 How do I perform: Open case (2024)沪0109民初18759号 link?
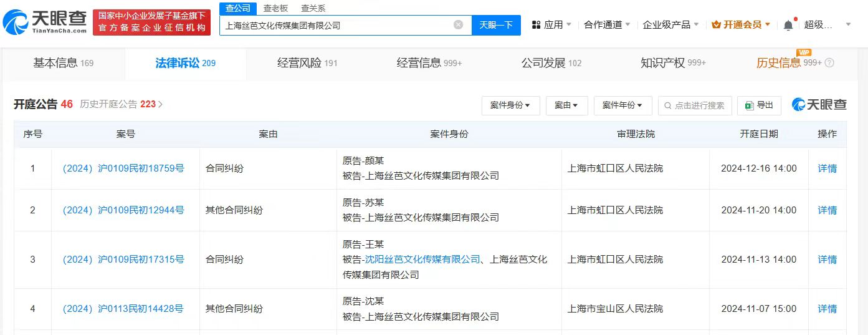tap(123, 168)
